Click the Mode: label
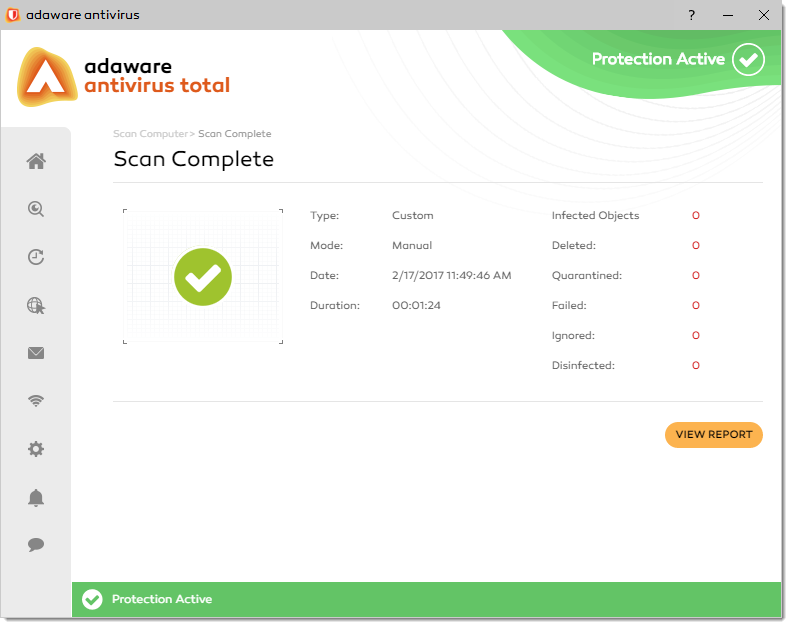 (x=326, y=245)
